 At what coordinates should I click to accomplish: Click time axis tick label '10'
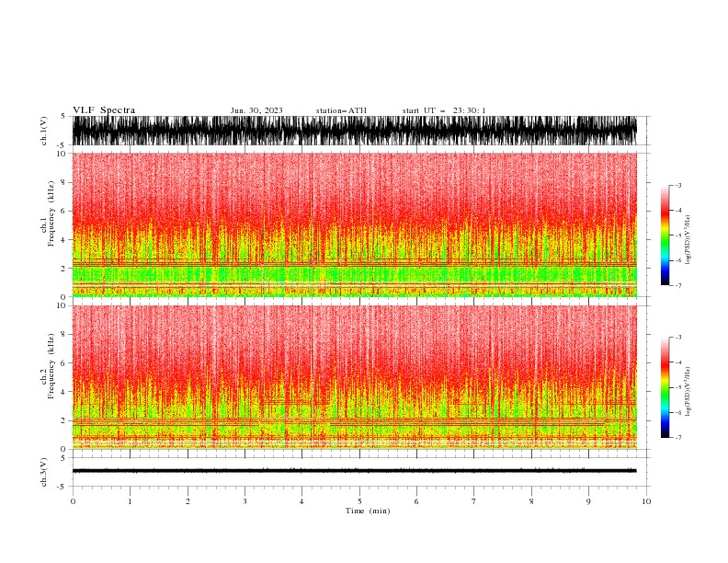pos(646,501)
